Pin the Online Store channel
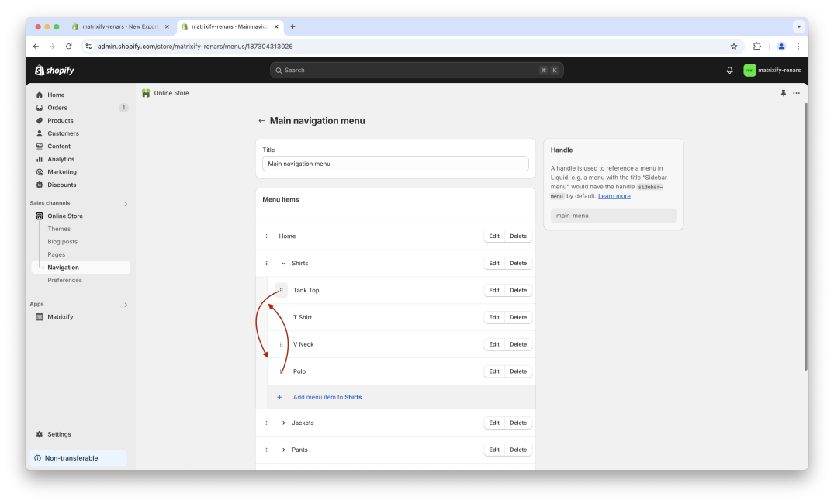The height and width of the screenshot is (504, 834). 783,92
